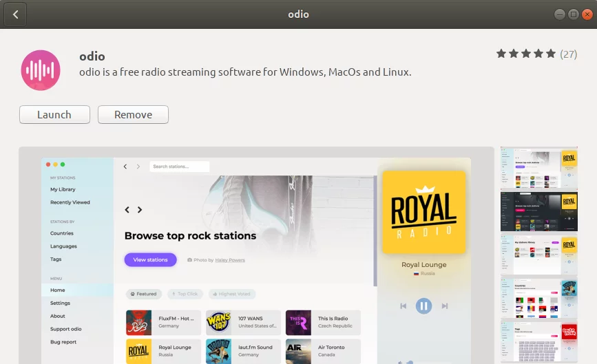Click Bug report in preview sidebar
The image size is (597, 364).
(63, 342)
